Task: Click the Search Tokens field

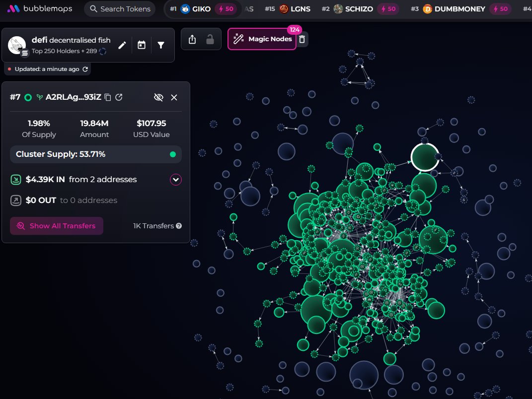Action: pyautogui.click(x=120, y=9)
